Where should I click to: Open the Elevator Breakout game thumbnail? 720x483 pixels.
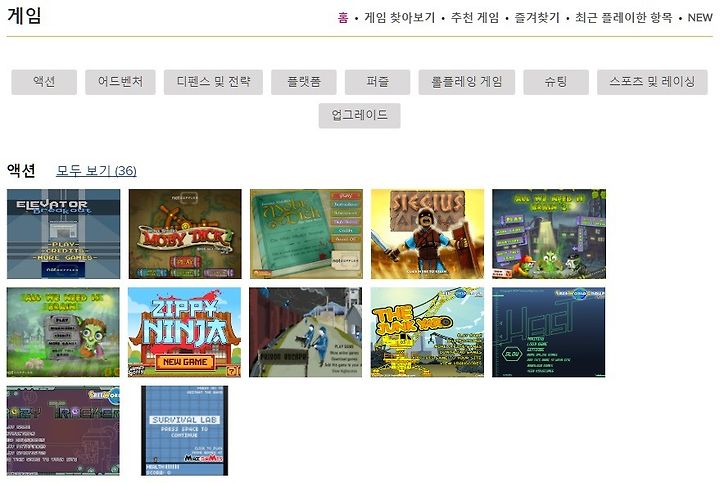63,234
